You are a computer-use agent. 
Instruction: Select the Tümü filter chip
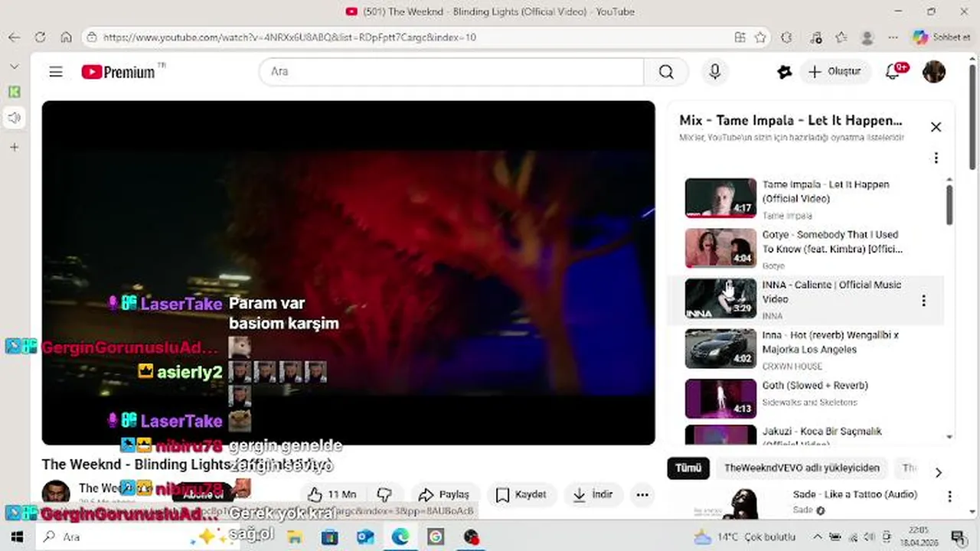point(688,468)
